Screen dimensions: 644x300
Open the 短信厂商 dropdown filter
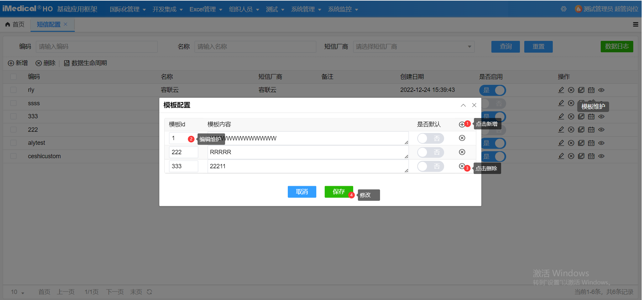(414, 47)
